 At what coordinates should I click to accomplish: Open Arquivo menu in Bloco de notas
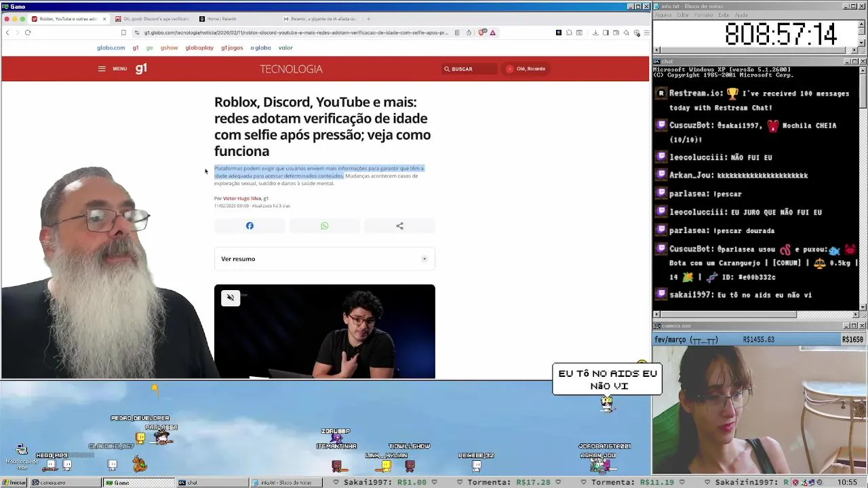point(663,15)
